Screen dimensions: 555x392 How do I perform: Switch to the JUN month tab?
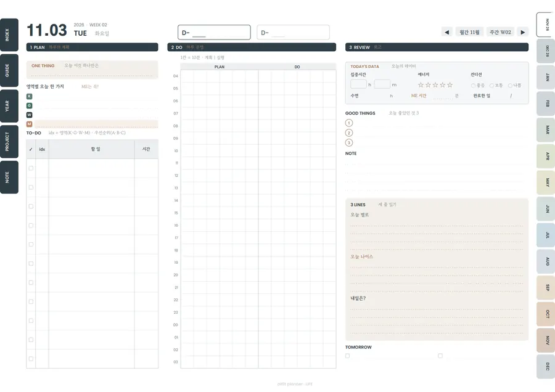point(546,209)
